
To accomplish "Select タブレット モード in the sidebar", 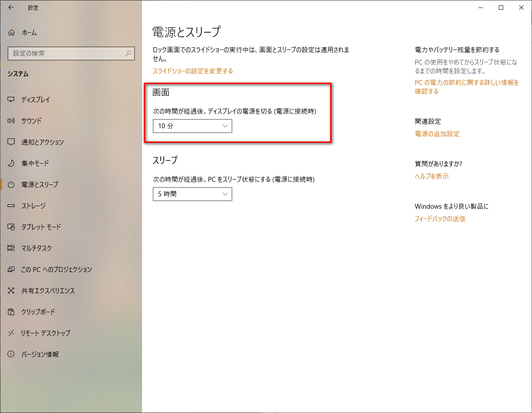I will tap(41, 227).
